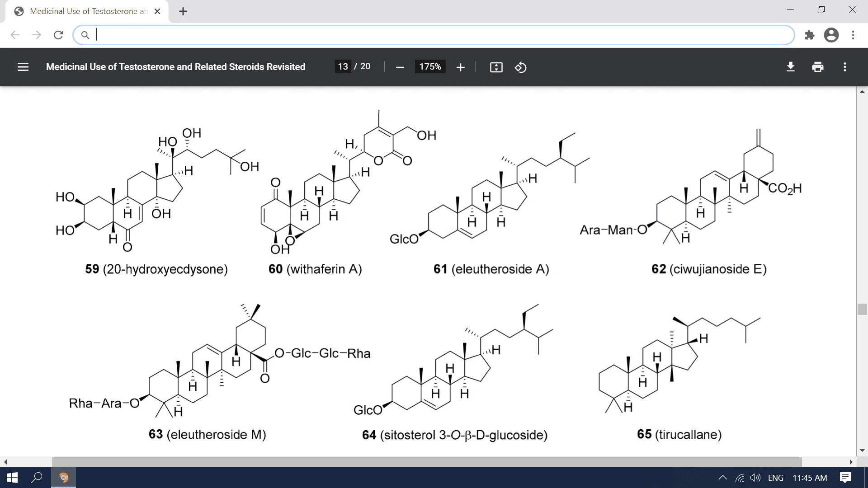Expand the browser address bar
868x488 pixels.
tap(434, 34)
